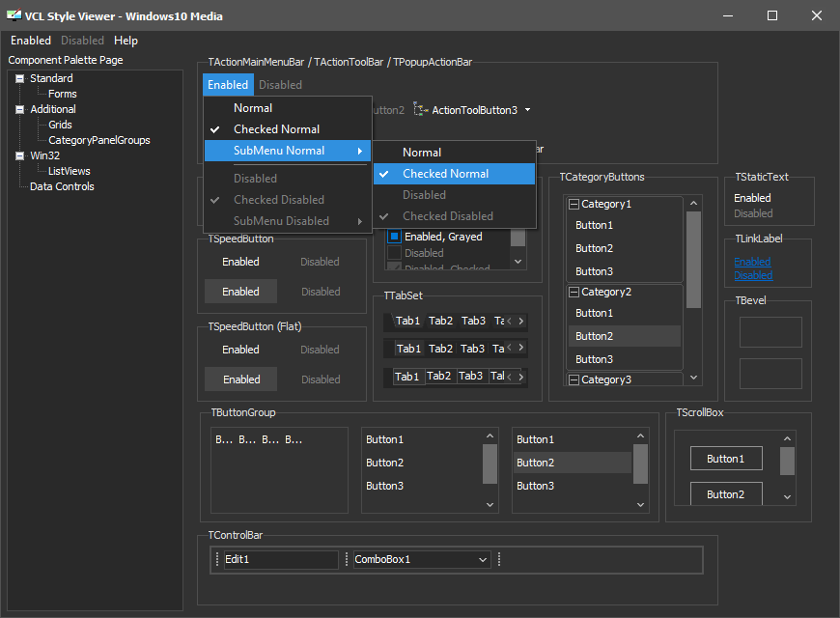Click left tab-scroll arrow in middle TTabSet row
The height and width of the screenshot is (618, 840).
(510, 348)
